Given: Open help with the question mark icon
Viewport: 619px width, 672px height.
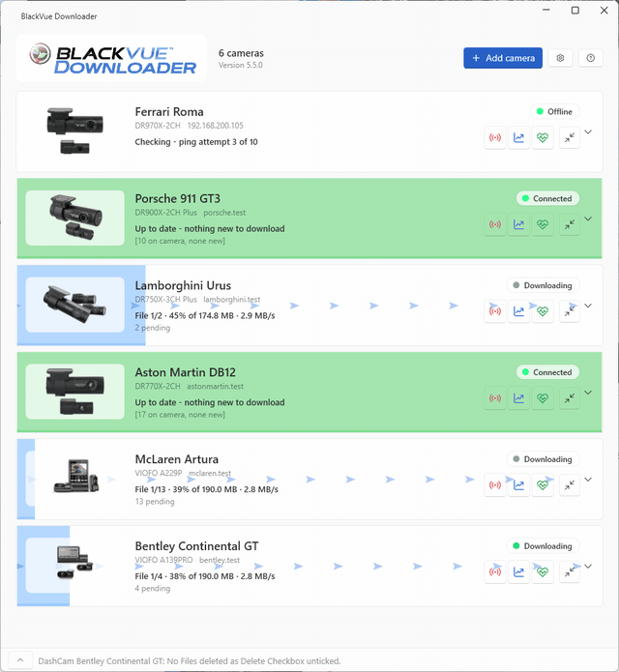Looking at the screenshot, I should point(591,58).
